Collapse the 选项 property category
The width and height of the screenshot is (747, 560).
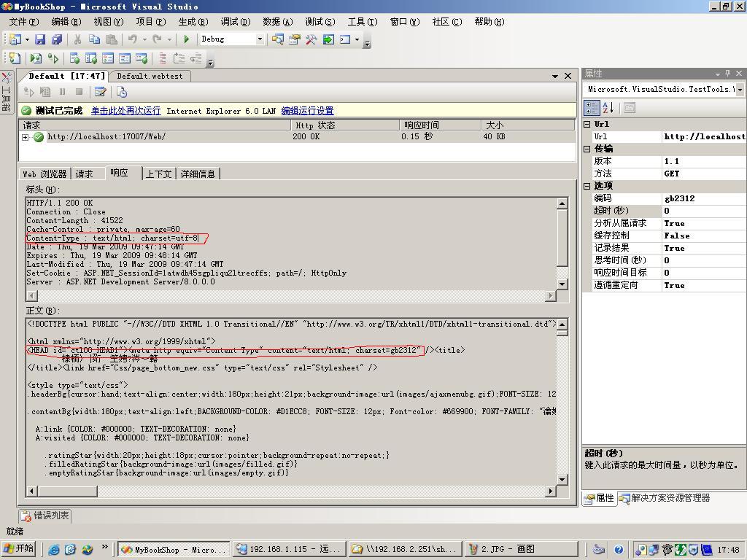[x=587, y=186]
